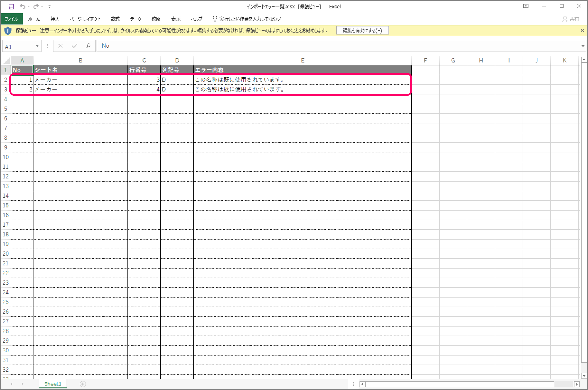Dismiss the Protected View warning bar
588x390 pixels.
[582, 30]
